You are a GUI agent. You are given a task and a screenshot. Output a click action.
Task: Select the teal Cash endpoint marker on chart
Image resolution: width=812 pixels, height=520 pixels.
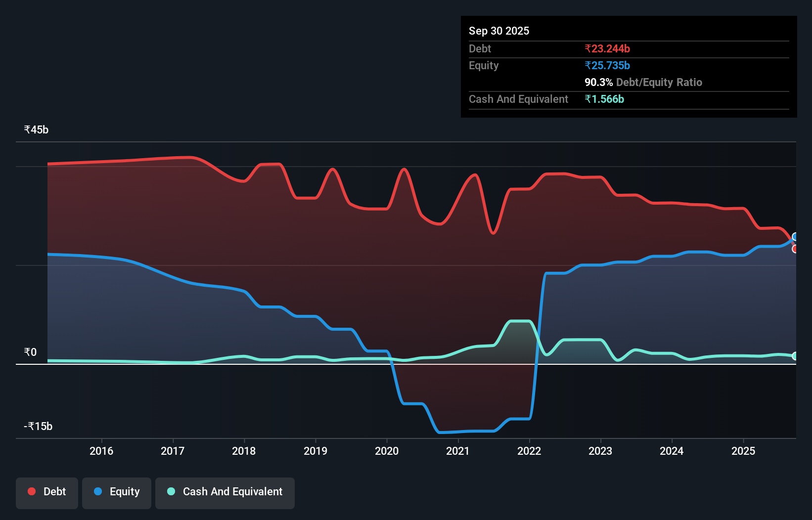[795, 355]
